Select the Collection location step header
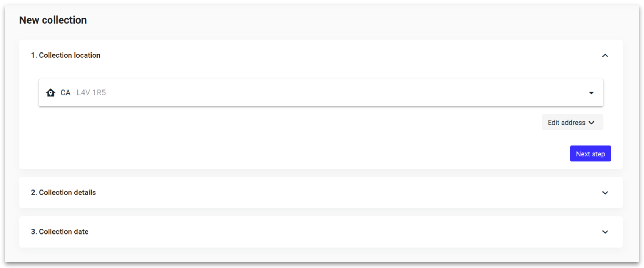Screen dimensions: 644x268 66,55
